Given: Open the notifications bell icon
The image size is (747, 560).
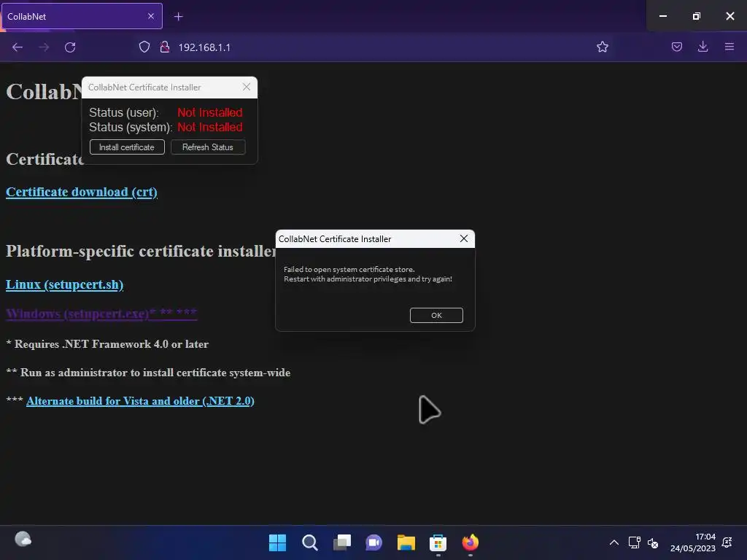Looking at the screenshot, I should pos(727,542).
